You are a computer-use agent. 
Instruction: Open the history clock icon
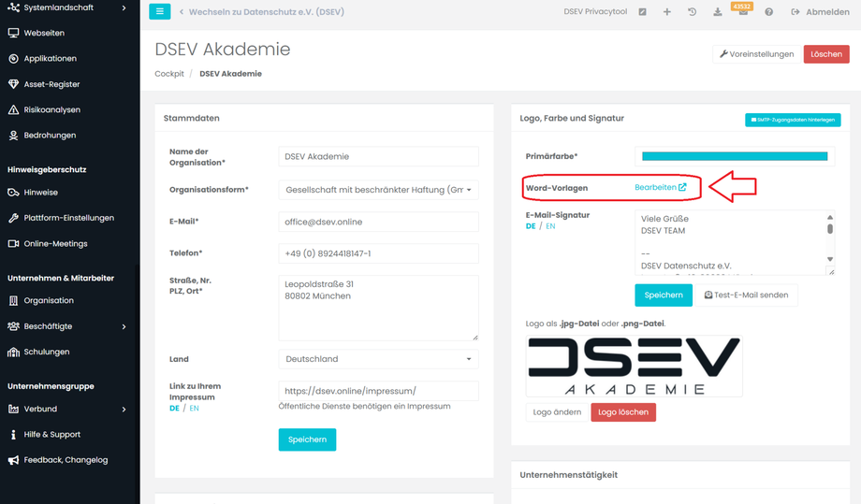(692, 12)
